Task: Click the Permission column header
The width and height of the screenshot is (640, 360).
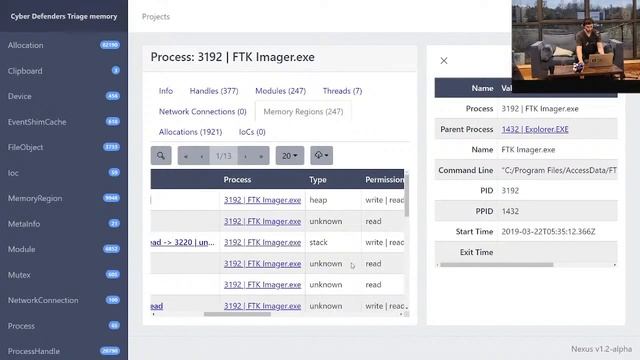Action: (x=384, y=180)
